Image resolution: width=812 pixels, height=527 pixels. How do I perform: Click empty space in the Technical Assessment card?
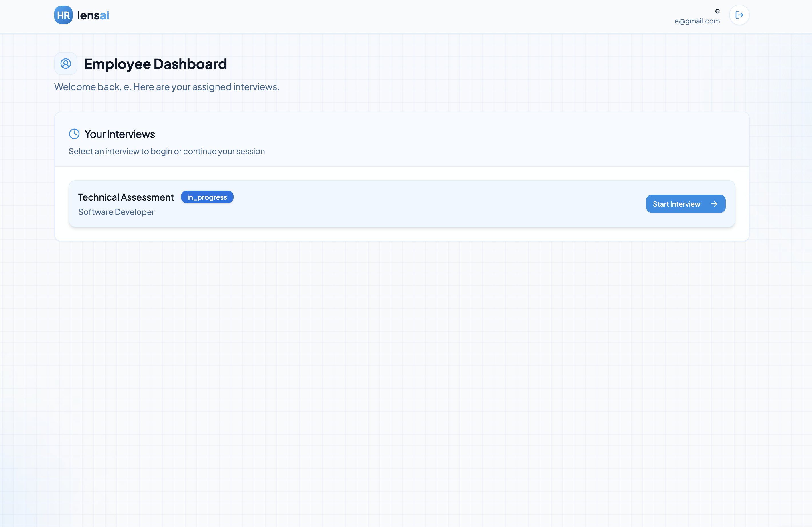coord(409,204)
